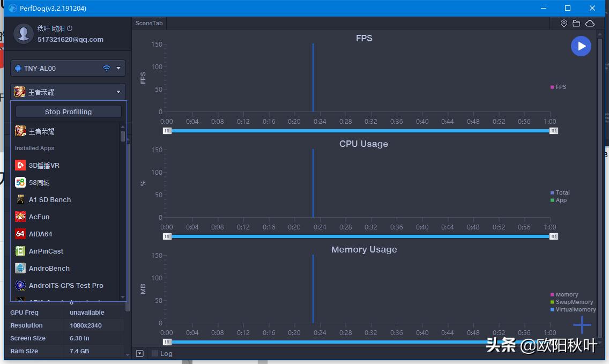Image resolution: width=609 pixels, height=364 pixels.
Task: Click device info panel scroll-down arrow
Action: 128,355
